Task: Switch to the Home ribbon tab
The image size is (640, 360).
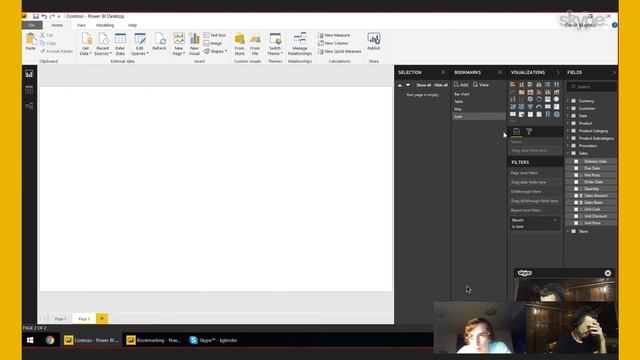Action: point(57,25)
